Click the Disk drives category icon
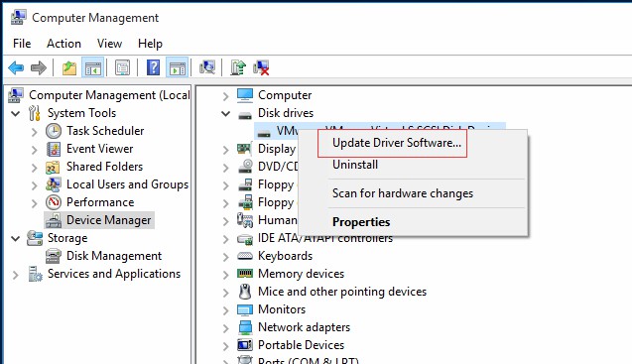The width and height of the screenshot is (632, 364). click(x=245, y=116)
